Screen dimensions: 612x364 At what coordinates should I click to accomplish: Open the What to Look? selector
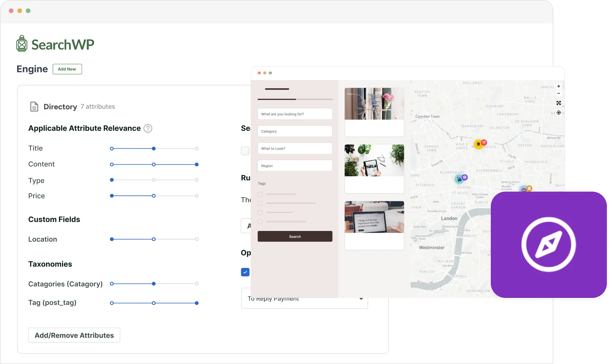(x=295, y=148)
